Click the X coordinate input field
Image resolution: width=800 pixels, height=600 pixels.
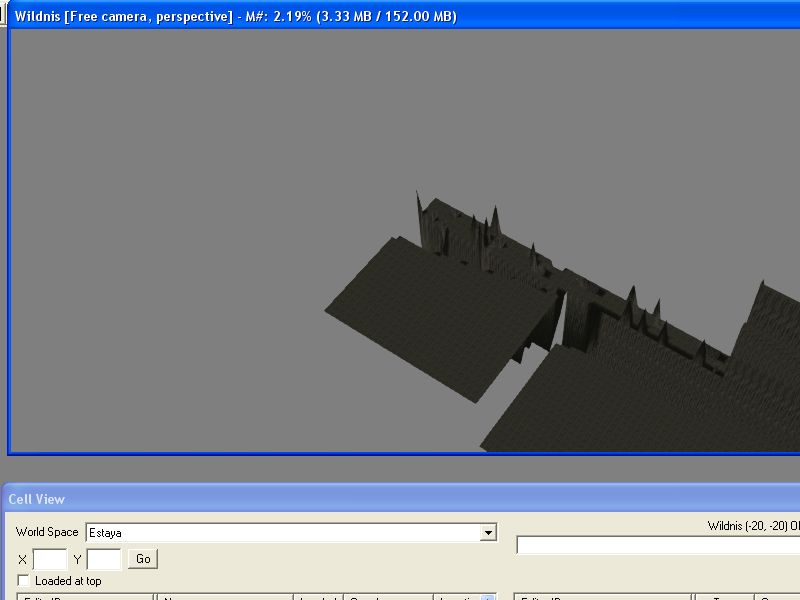(50, 559)
